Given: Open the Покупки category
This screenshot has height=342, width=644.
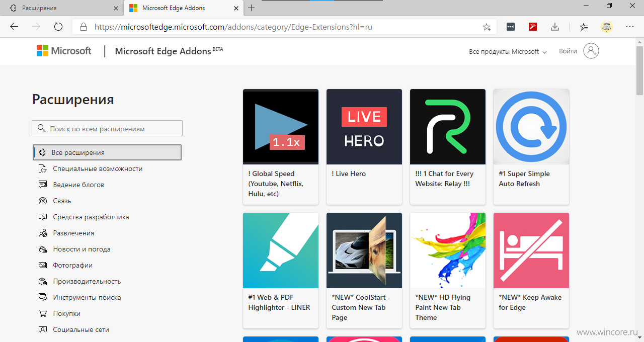Looking at the screenshot, I should [66, 313].
